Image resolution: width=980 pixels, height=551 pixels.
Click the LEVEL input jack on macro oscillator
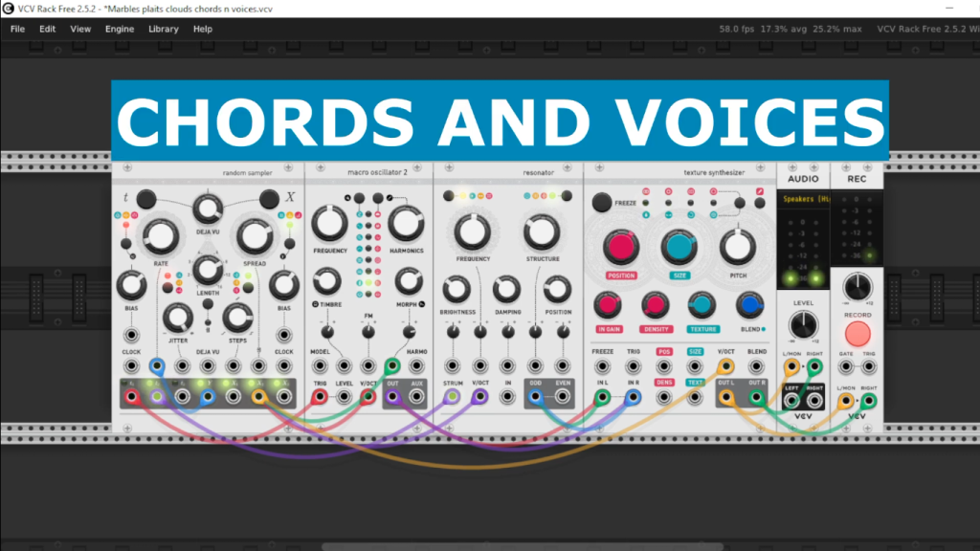pyautogui.click(x=344, y=396)
